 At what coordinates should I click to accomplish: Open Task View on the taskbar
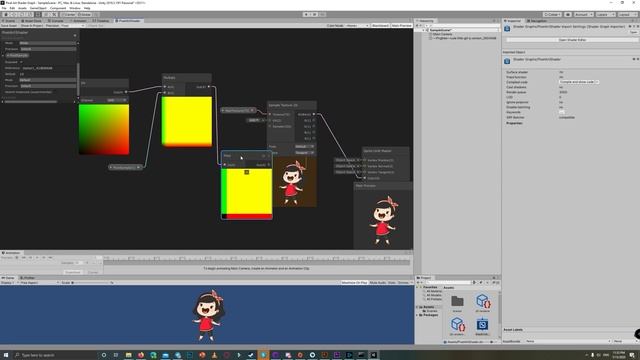[x=116, y=355]
